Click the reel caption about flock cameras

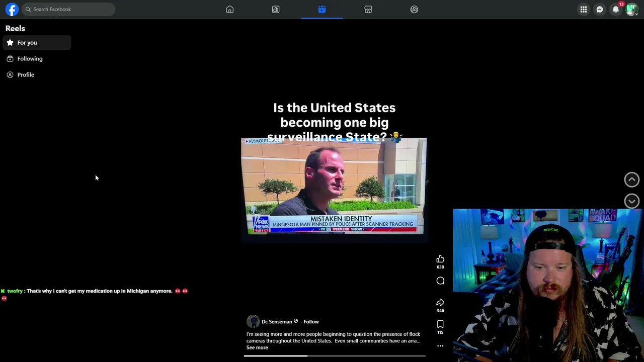pos(333,337)
